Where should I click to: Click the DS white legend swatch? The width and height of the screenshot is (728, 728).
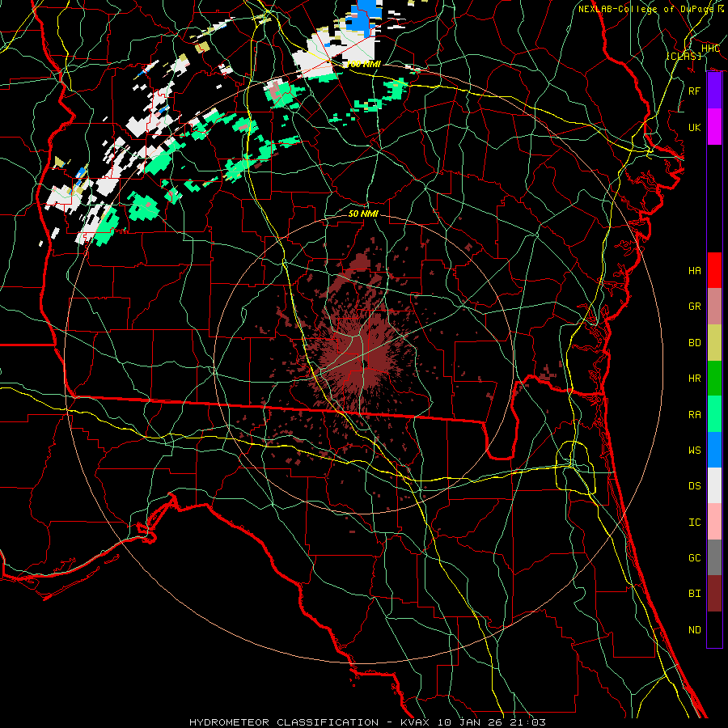(714, 485)
